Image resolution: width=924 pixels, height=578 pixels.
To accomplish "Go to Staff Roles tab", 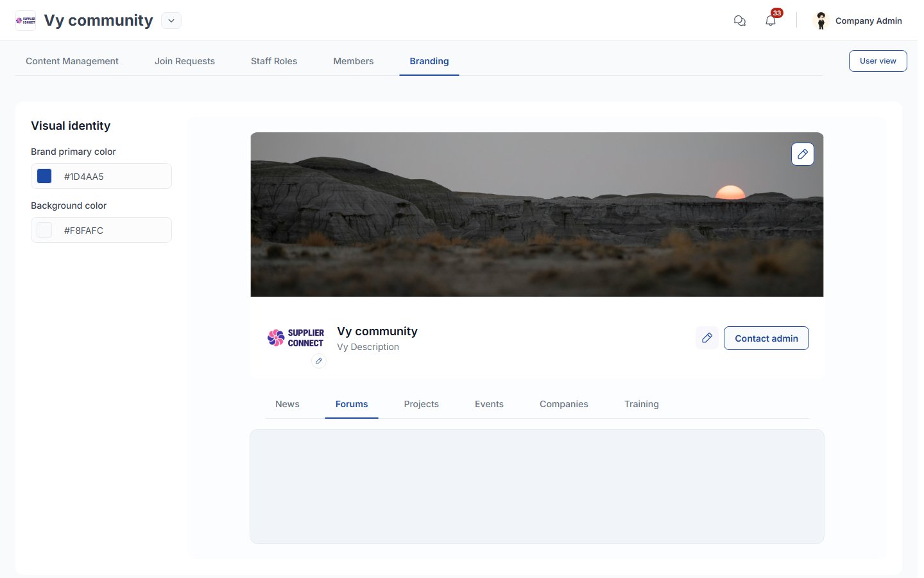I will 274,61.
